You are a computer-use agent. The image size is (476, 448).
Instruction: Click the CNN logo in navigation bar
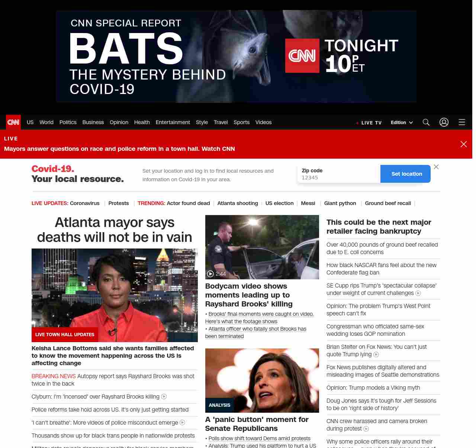click(13, 122)
